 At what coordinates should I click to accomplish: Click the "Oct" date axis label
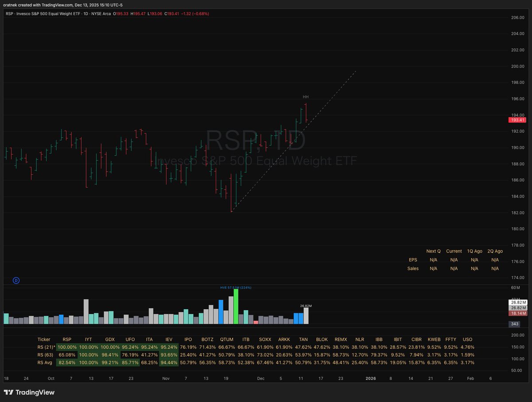(x=51, y=378)
